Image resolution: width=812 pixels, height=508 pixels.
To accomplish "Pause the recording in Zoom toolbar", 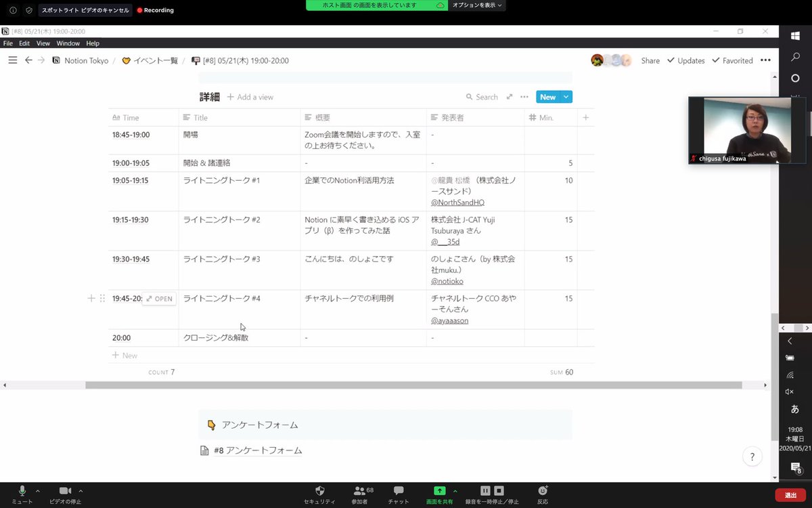I will (485, 490).
